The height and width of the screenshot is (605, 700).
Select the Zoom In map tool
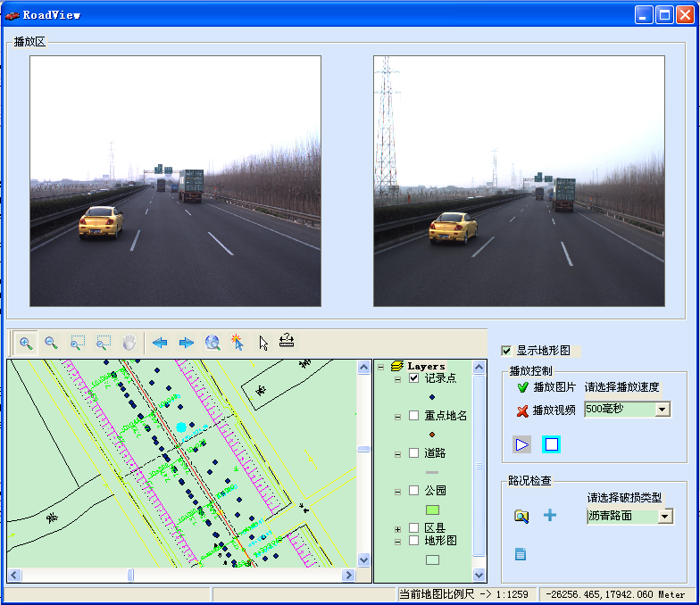(x=27, y=343)
